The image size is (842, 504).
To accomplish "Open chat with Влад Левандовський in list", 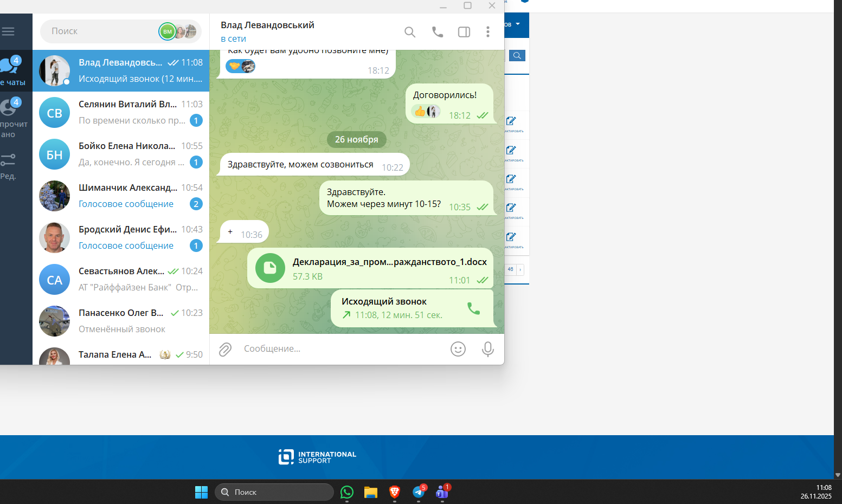I will (121, 70).
